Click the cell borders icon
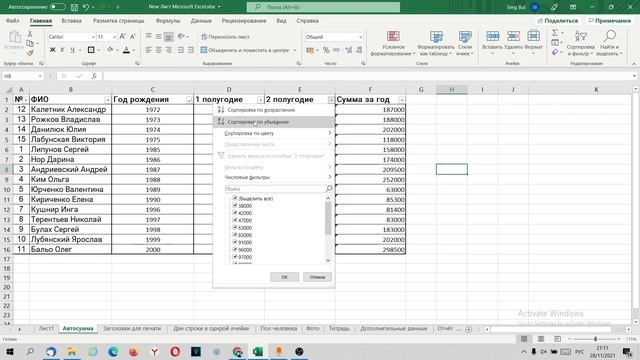 [x=91, y=50]
